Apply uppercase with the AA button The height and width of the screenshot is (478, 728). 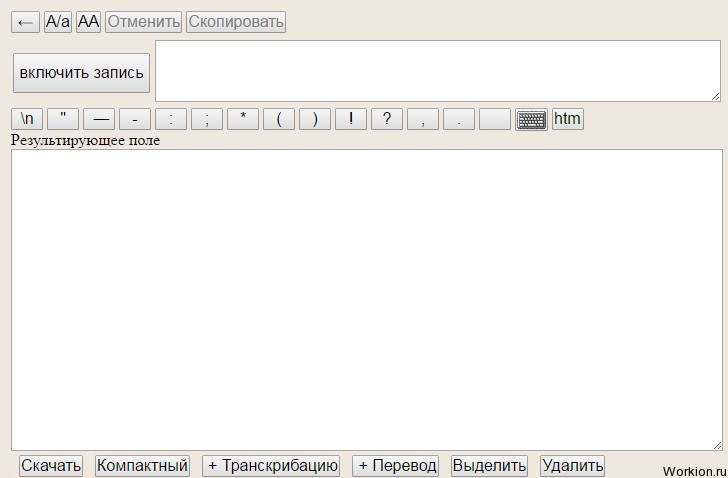point(88,22)
